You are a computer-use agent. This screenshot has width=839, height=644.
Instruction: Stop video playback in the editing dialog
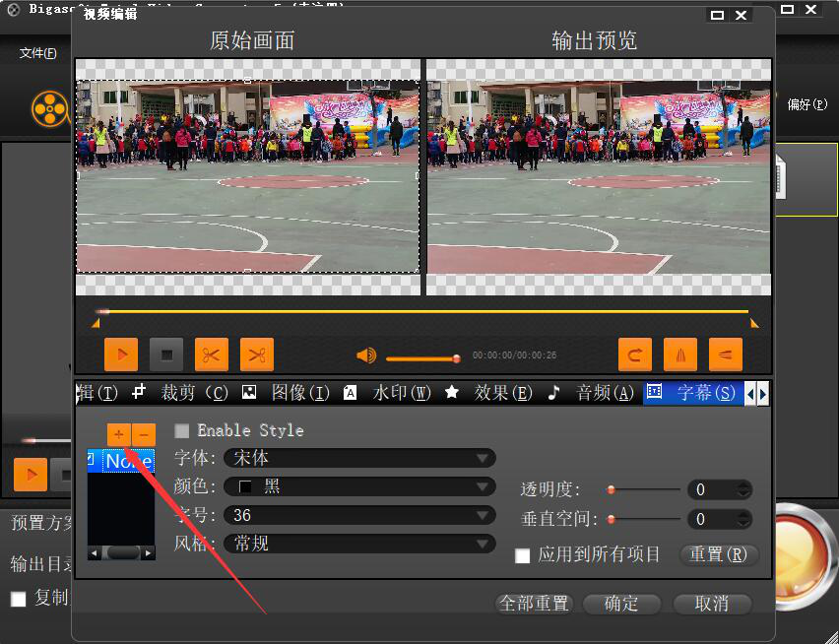click(x=166, y=354)
